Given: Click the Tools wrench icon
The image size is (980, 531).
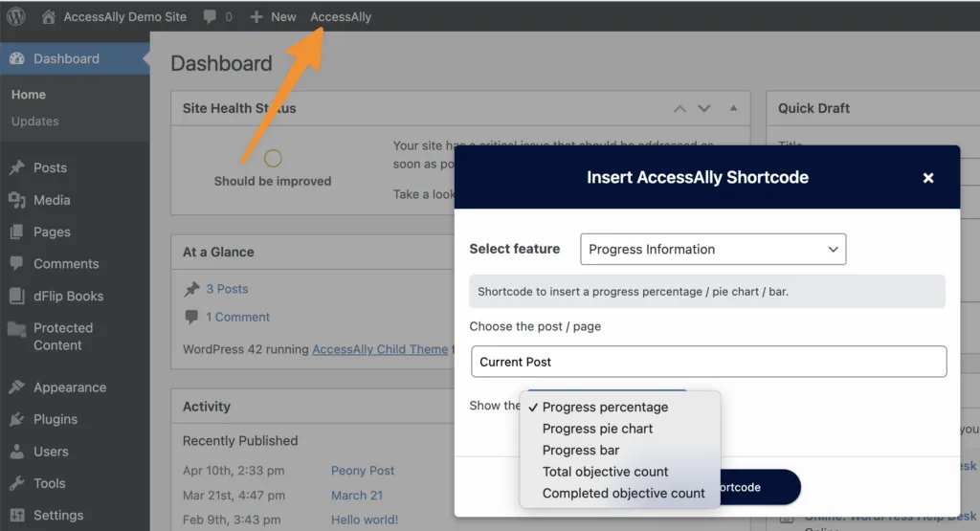Looking at the screenshot, I should pos(17,483).
